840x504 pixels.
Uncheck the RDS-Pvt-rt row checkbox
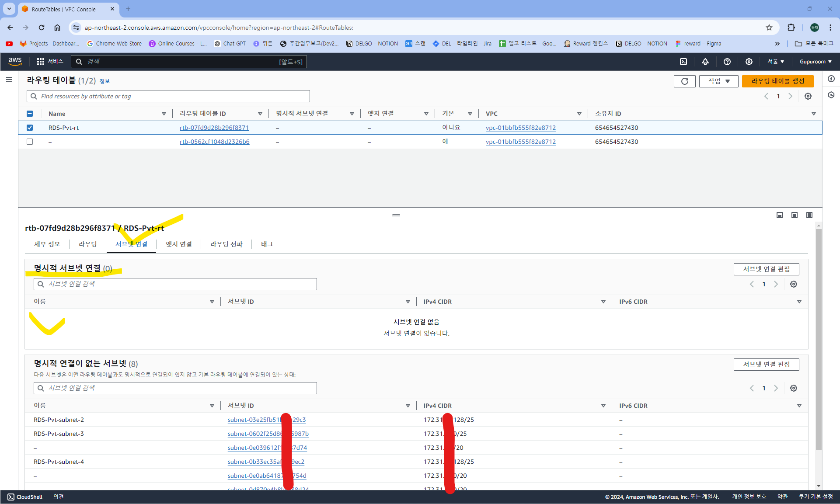point(30,128)
